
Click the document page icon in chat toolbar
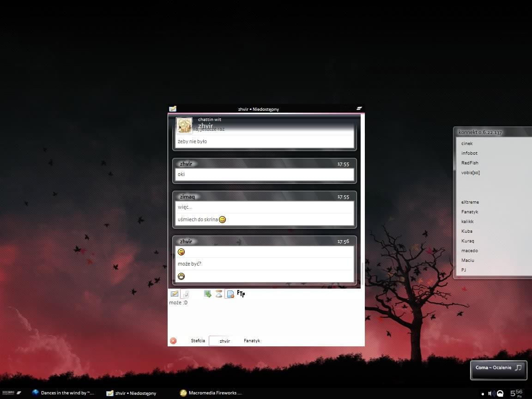230,294
